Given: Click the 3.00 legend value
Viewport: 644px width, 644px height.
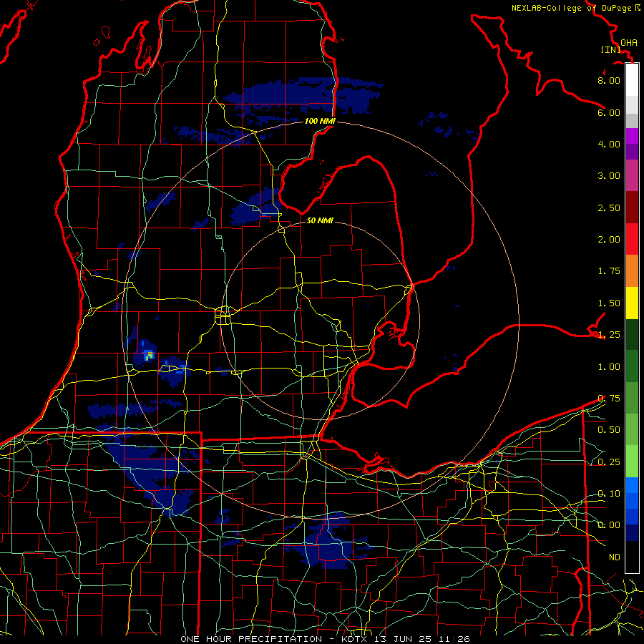Looking at the screenshot, I should pos(609,176).
